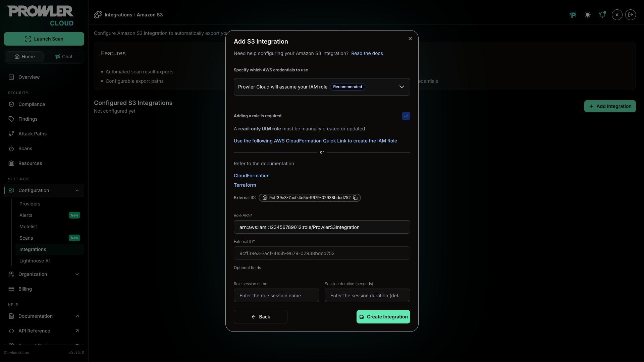This screenshot has width=644, height=362.
Task: Click the Add Integration button
Action: [x=610, y=106]
